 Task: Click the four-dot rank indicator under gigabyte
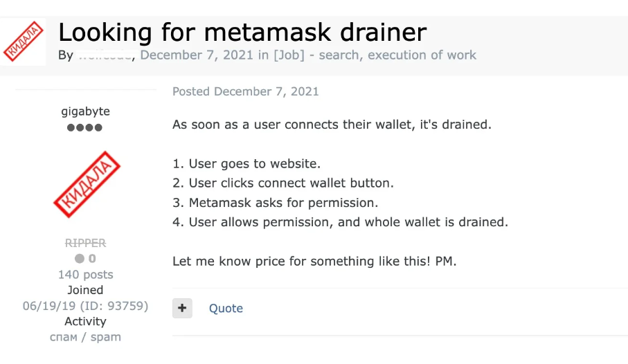pos(84,128)
